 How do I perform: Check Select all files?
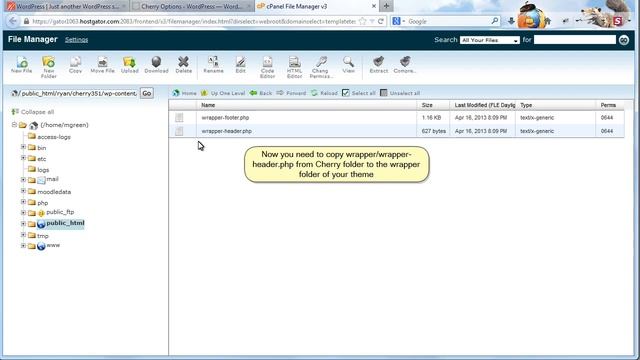click(359, 93)
